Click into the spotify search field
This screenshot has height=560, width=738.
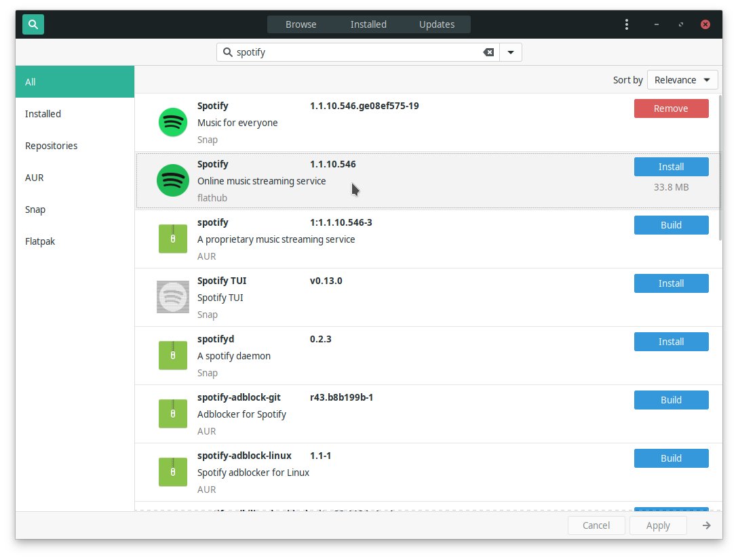click(x=357, y=52)
